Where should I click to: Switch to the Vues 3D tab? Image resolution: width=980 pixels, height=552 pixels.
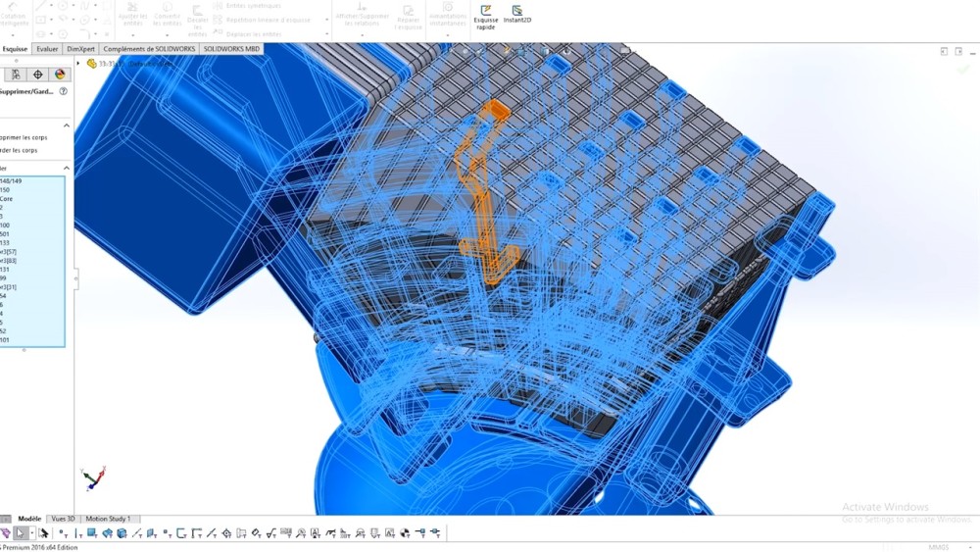tap(63, 519)
